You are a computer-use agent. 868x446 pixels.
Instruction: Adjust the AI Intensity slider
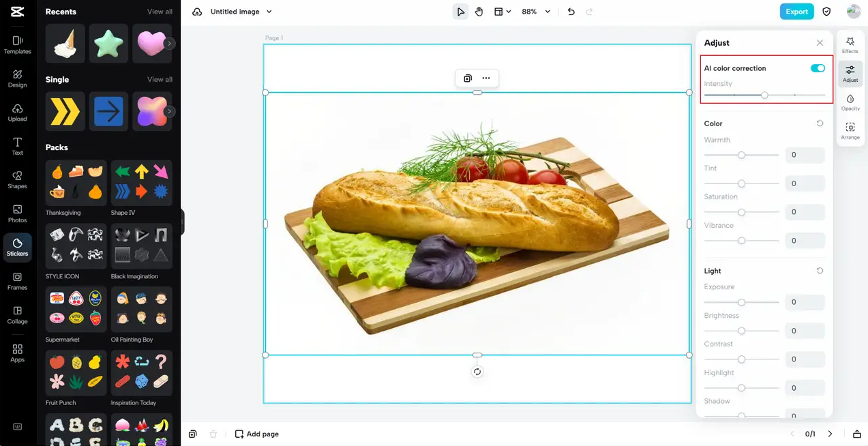(x=764, y=95)
